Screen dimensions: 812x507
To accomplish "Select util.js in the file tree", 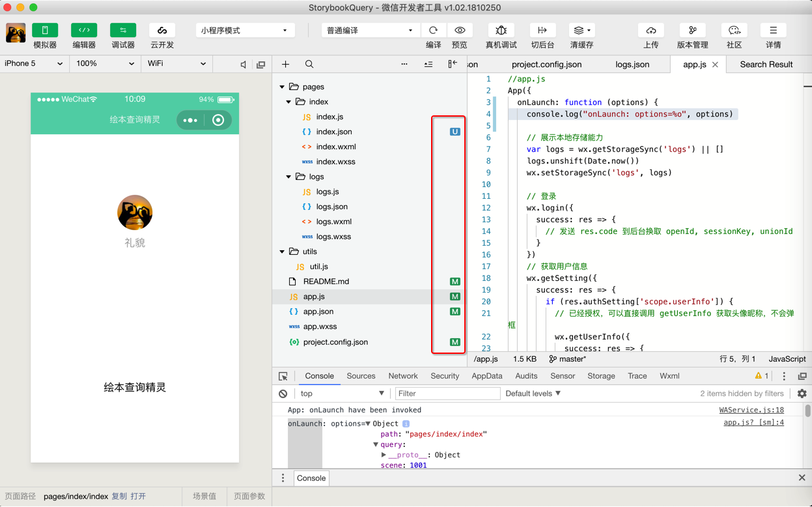I will [318, 267].
